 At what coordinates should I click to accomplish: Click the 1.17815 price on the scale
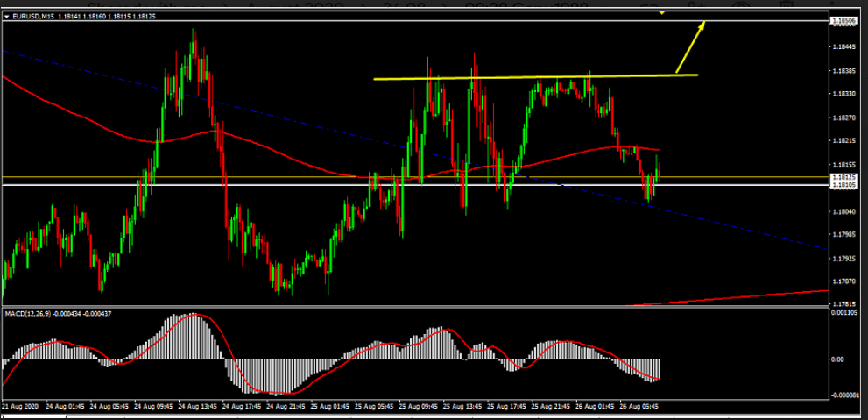click(x=844, y=303)
